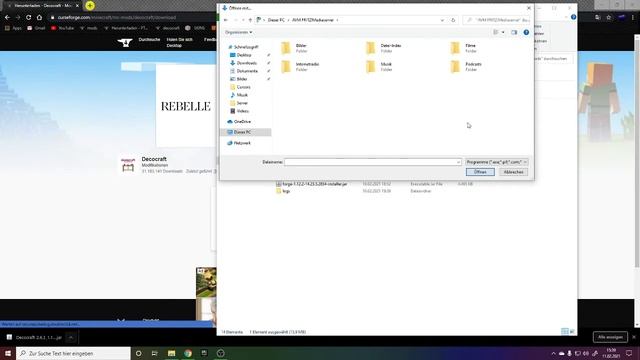Open the Gmail bookmark
The width and height of the screenshot is (640, 360).
tap(36, 28)
